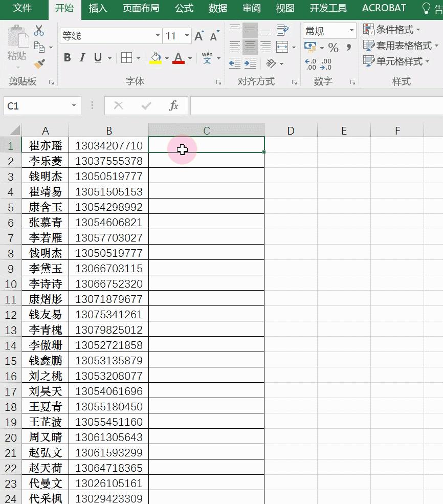The width and height of the screenshot is (443, 504).
Task: Click in the formula bar input
Action: [317, 105]
